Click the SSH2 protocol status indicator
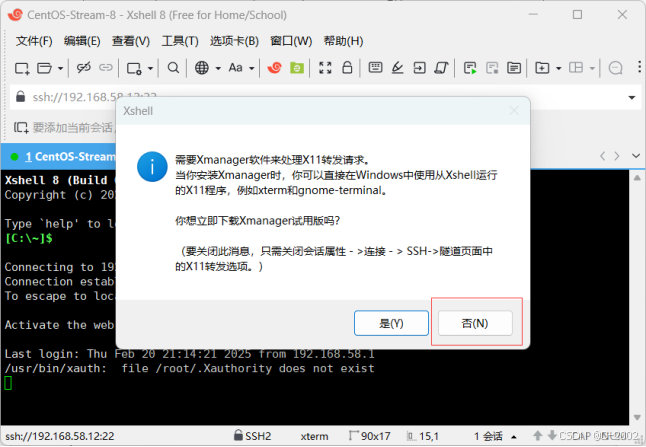Screen dimensions: 646x447 253,436
